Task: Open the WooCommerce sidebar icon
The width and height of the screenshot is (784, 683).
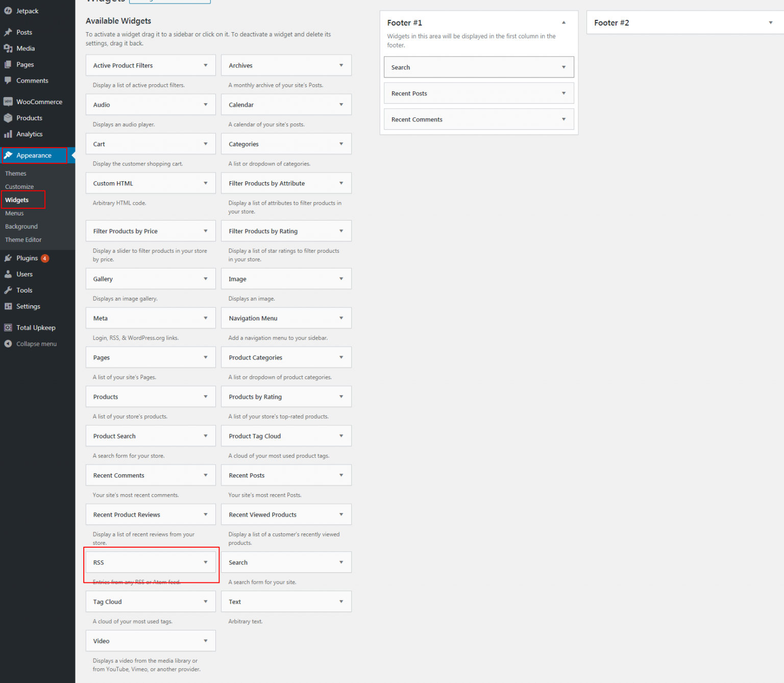Action: coord(8,102)
